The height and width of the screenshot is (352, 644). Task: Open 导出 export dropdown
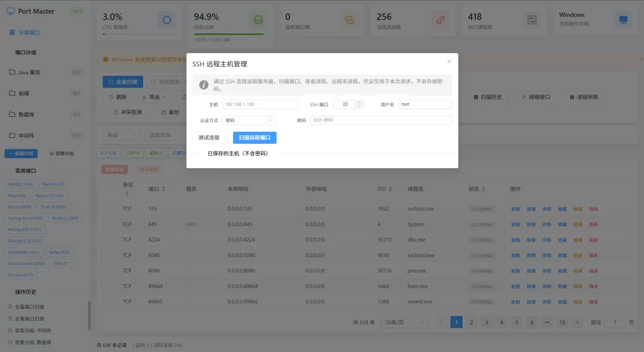point(154,97)
